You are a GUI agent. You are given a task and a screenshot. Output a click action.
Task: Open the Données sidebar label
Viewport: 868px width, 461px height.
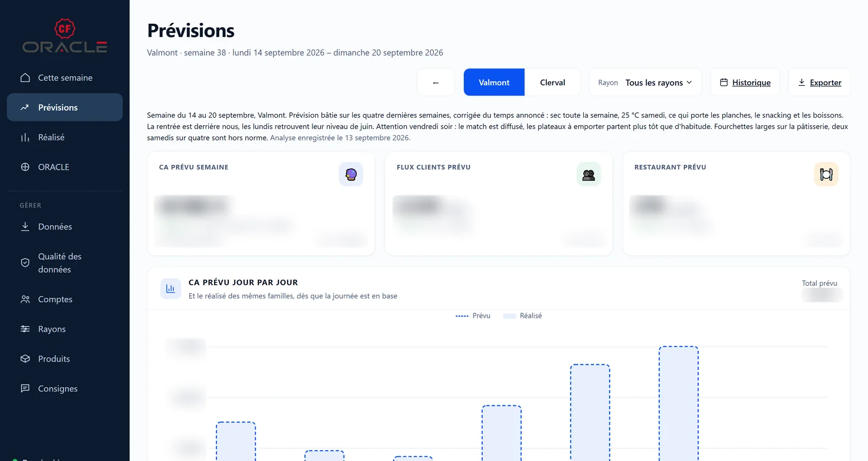pyautogui.click(x=55, y=227)
